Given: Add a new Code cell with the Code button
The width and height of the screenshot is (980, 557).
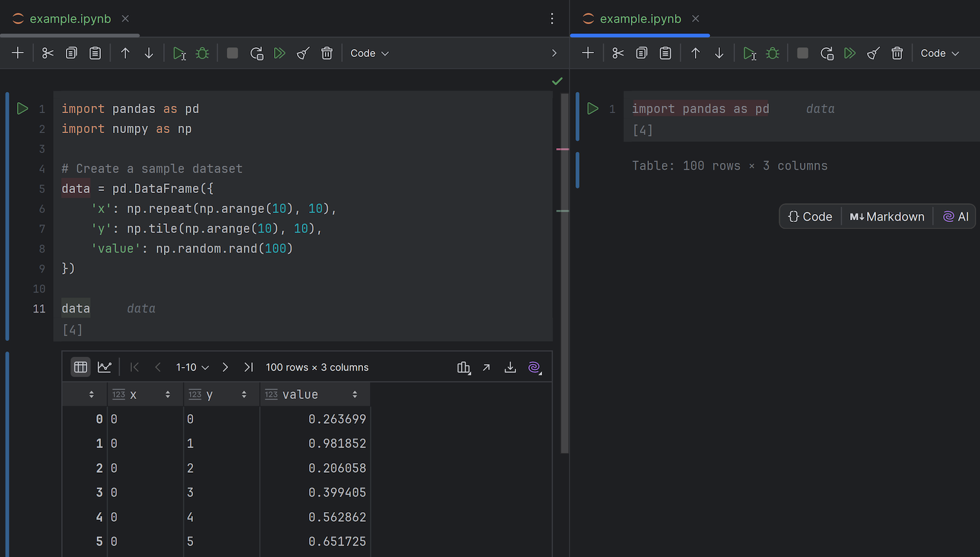Looking at the screenshot, I should [811, 217].
